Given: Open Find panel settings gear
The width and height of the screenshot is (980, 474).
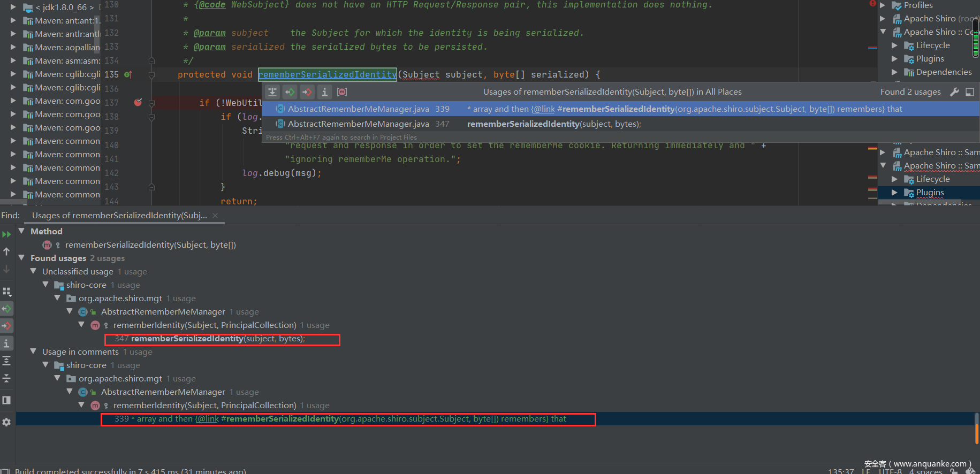Looking at the screenshot, I should tap(6, 422).
